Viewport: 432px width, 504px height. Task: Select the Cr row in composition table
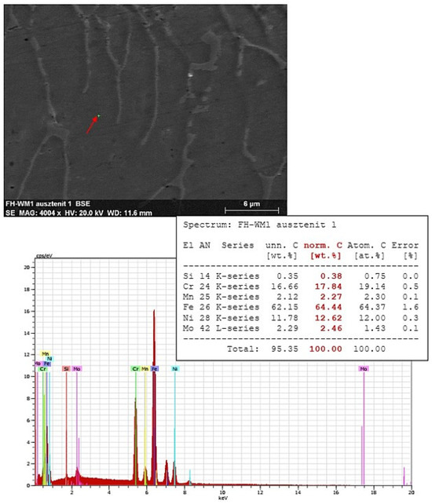click(301, 287)
